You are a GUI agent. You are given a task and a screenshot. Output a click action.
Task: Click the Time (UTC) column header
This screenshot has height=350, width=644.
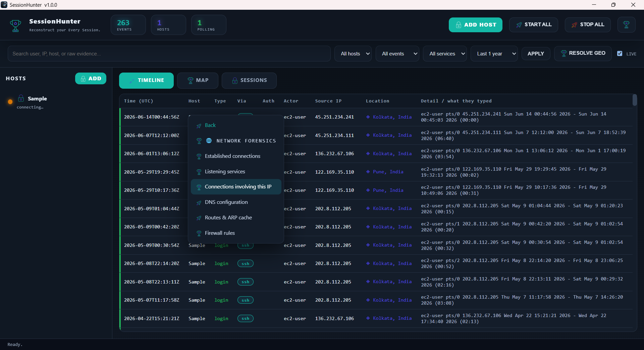pyautogui.click(x=139, y=101)
